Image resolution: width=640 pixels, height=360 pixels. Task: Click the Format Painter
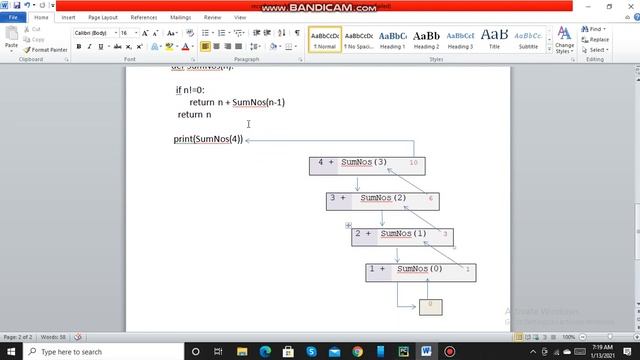point(45,50)
